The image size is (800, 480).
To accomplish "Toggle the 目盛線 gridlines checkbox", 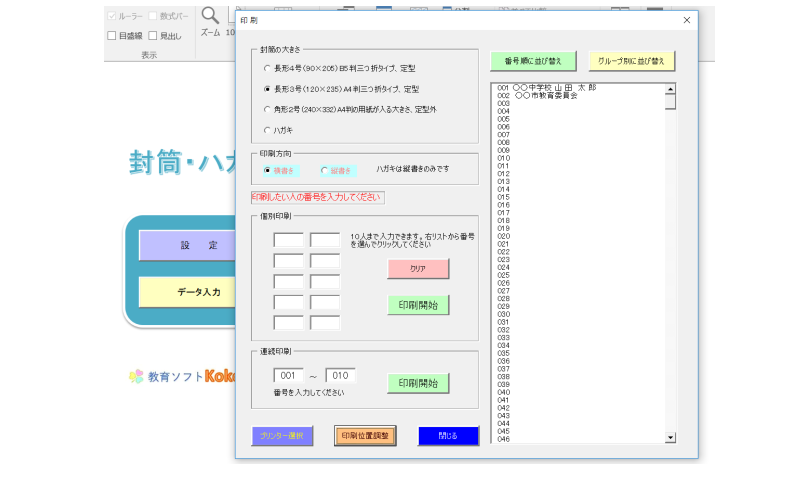I will 112,36.
